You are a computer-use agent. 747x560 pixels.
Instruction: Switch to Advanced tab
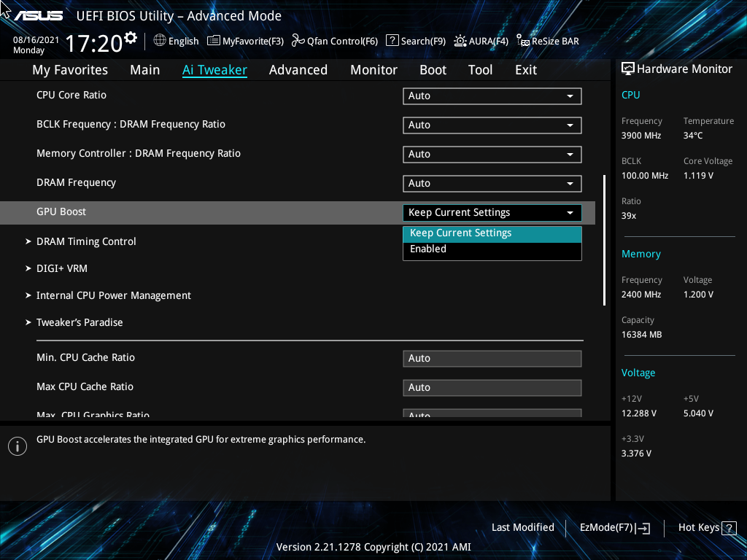[x=298, y=70]
